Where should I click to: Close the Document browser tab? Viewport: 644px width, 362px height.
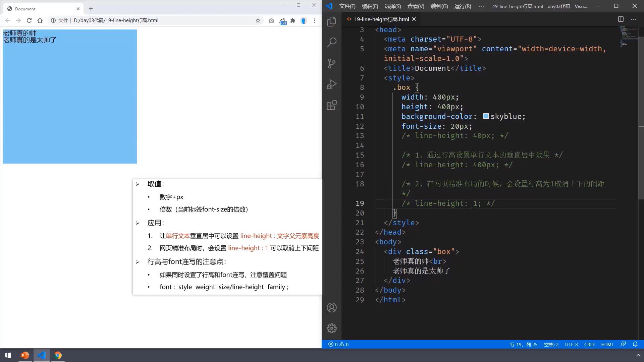click(78, 9)
